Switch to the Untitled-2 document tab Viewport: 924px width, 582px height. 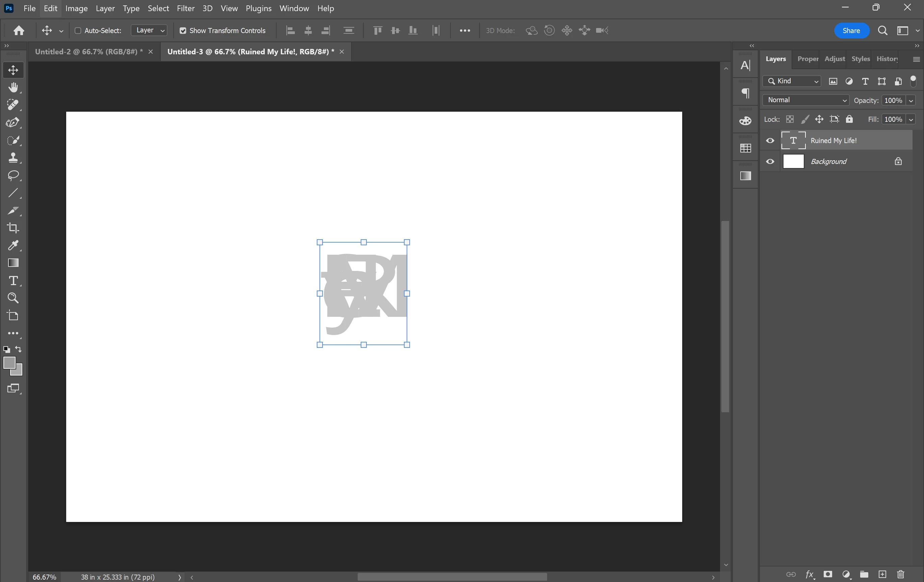coord(88,52)
